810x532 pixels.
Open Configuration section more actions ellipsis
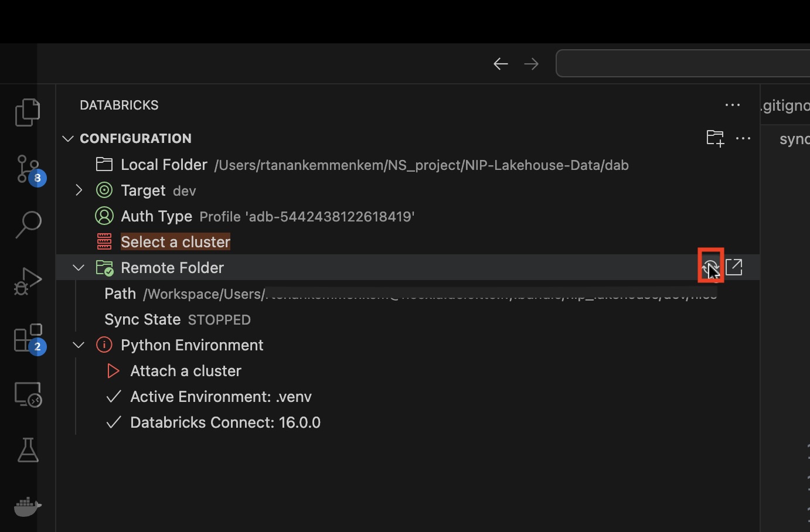point(743,138)
